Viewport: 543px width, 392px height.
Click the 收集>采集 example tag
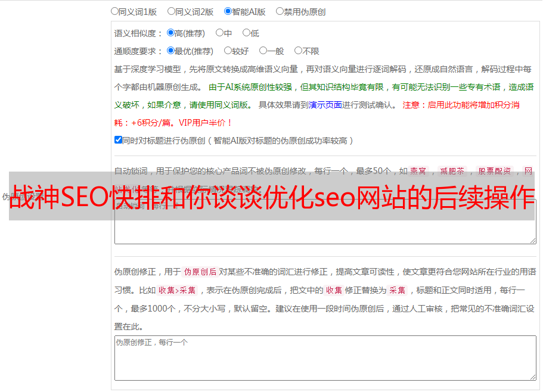point(177,290)
